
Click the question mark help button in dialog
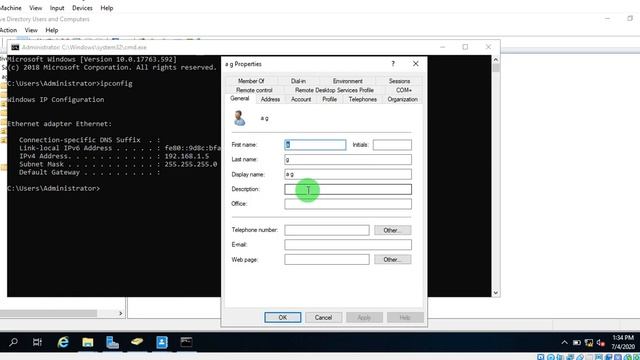(x=393, y=64)
